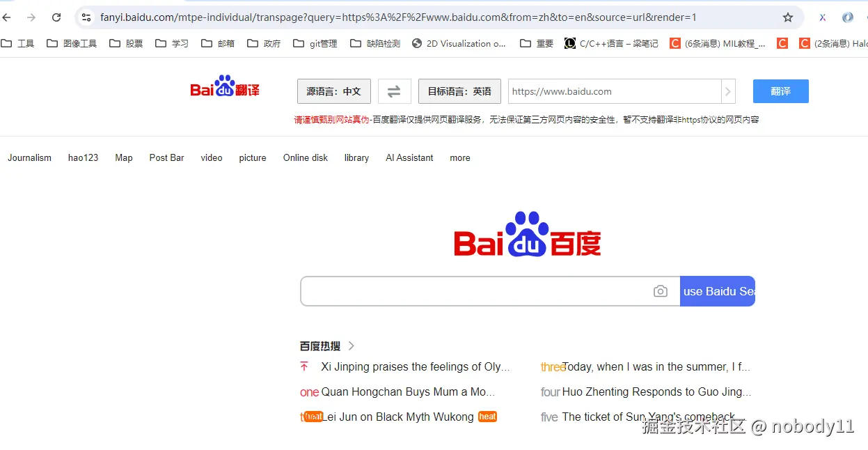
Task: Open the C/C++语言 梁笔记 bookmark
Action: click(611, 43)
